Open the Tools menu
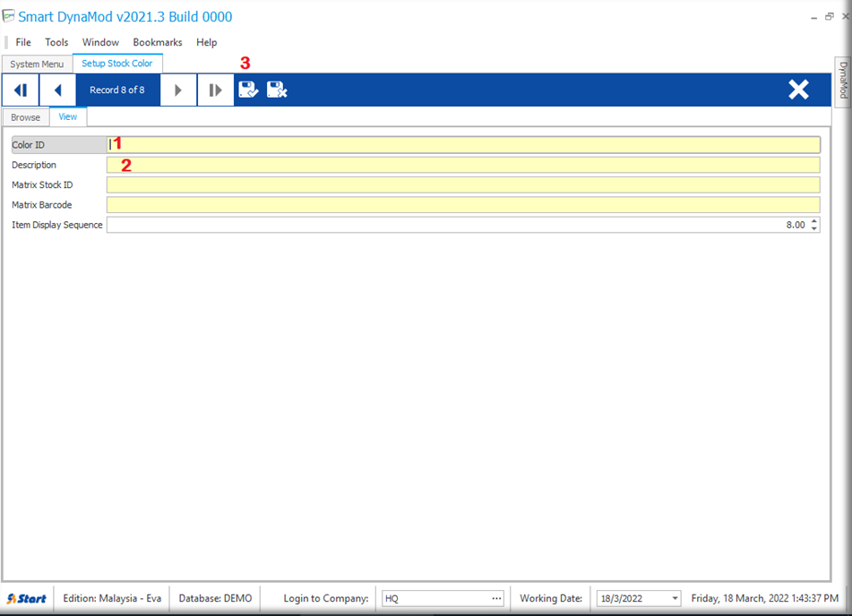Image resolution: width=852 pixels, height=616 pixels. tap(56, 42)
